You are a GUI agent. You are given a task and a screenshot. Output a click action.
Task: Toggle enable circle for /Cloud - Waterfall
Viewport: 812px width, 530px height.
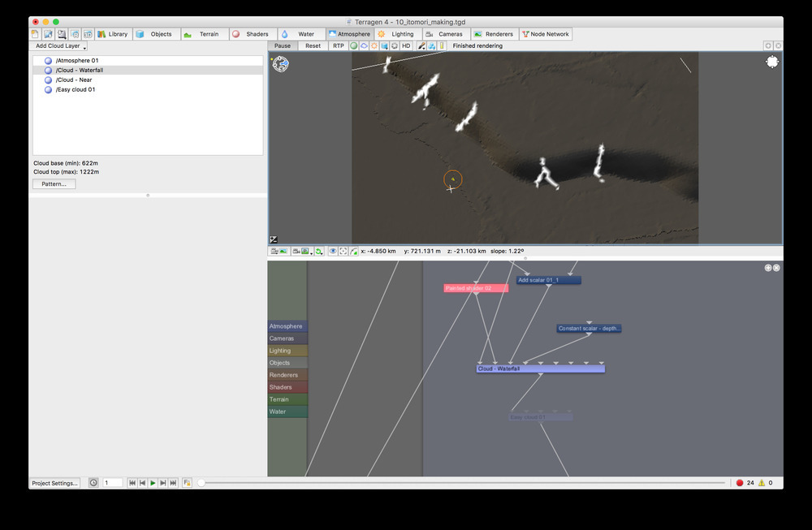click(x=48, y=70)
